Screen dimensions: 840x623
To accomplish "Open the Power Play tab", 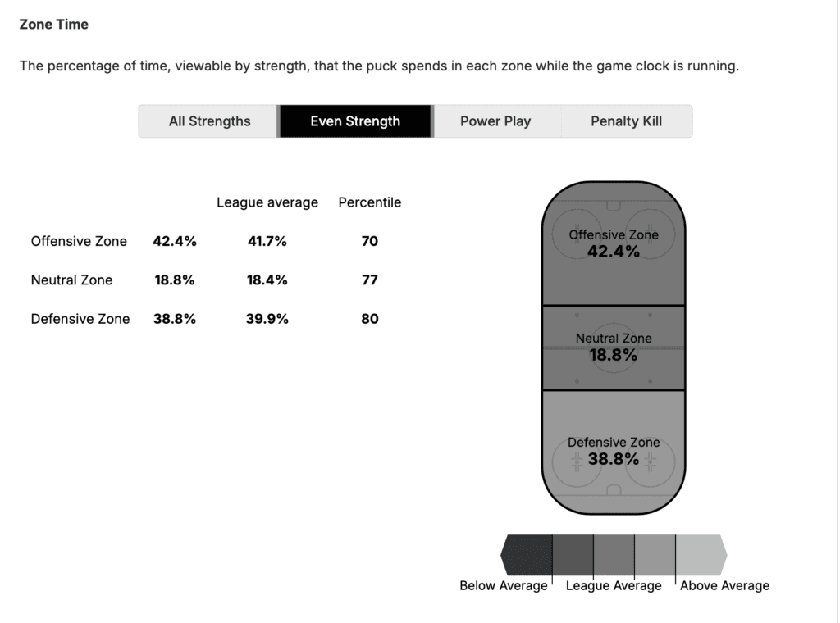I will point(495,121).
